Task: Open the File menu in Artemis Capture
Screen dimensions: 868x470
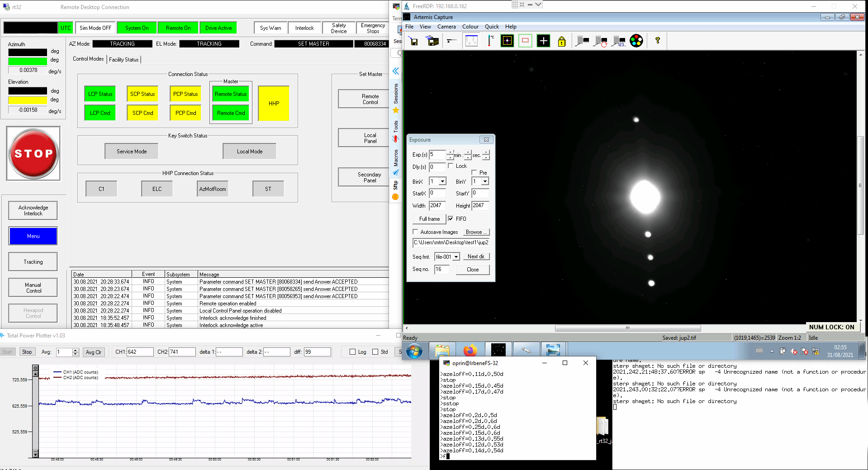Action: (409, 27)
